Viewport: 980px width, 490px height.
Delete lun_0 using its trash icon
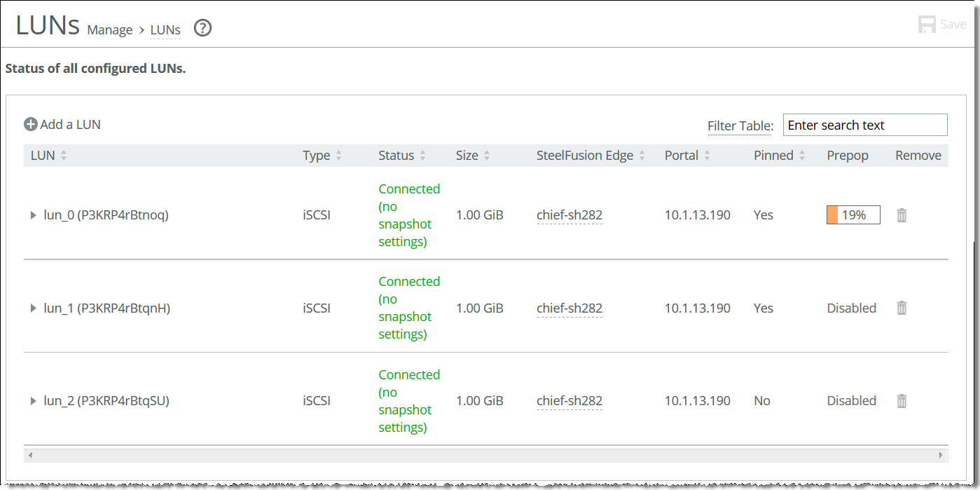coord(902,215)
